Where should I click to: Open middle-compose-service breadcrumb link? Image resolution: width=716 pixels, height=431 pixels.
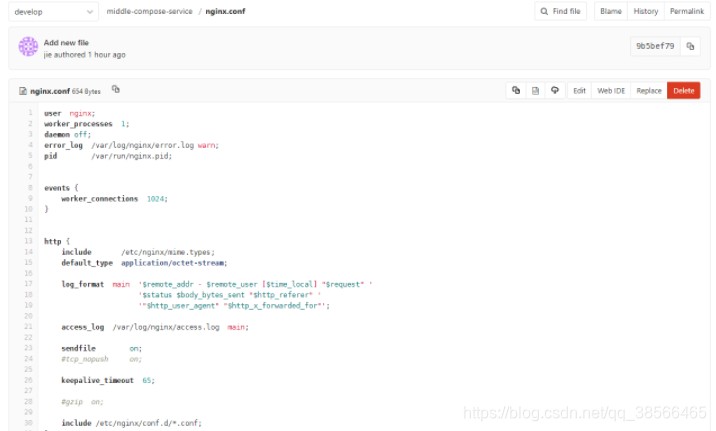(149, 11)
